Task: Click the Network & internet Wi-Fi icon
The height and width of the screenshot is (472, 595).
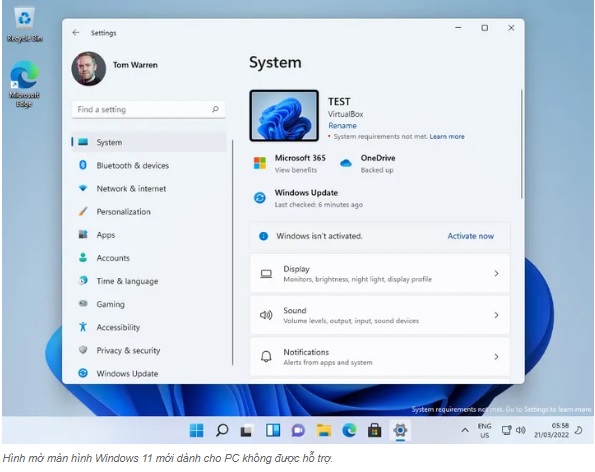Action: (83, 188)
